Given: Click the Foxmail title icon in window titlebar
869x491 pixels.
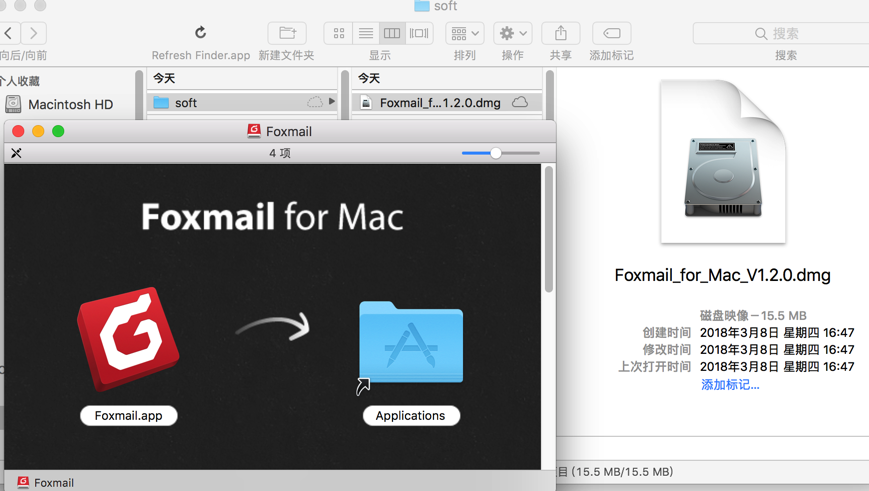Looking at the screenshot, I should click(254, 131).
